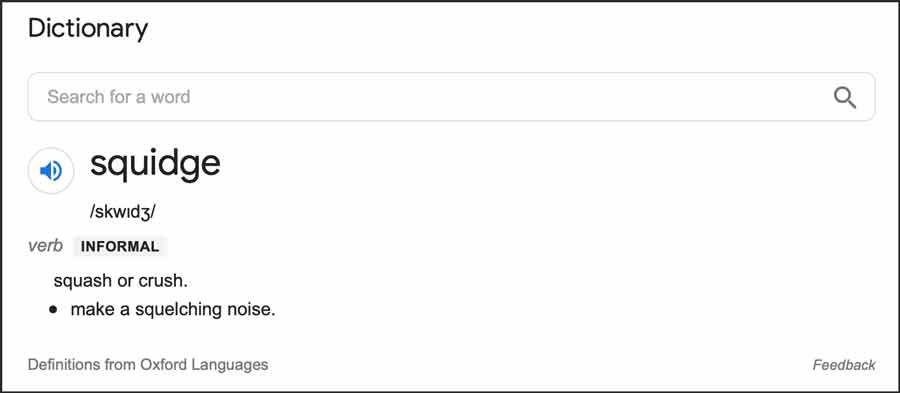Click the phonetic transcription /skwɪdʒ/
This screenshot has height=393, width=900.
click(123, 212)
